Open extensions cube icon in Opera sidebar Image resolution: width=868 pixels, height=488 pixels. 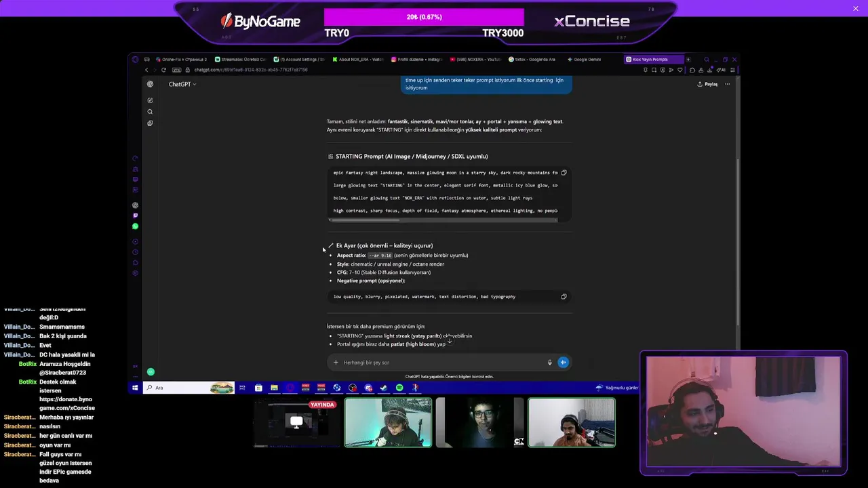coord(135,262)
